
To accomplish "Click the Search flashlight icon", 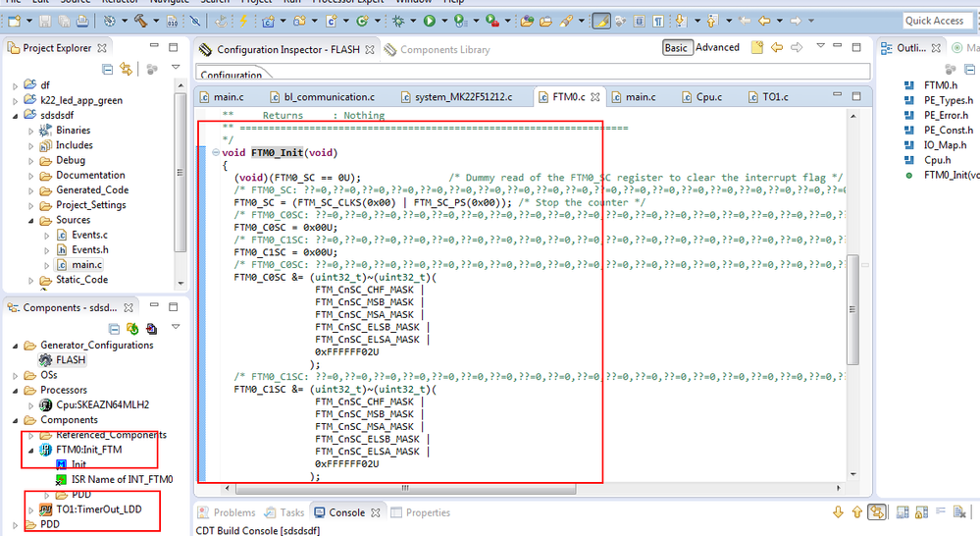I will (566, 22).
